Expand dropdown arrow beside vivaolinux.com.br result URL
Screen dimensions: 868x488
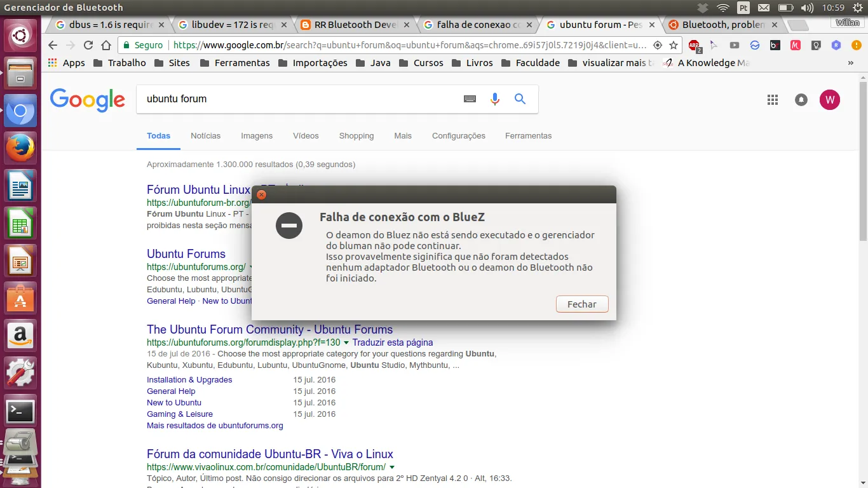[x=392, y=467]
